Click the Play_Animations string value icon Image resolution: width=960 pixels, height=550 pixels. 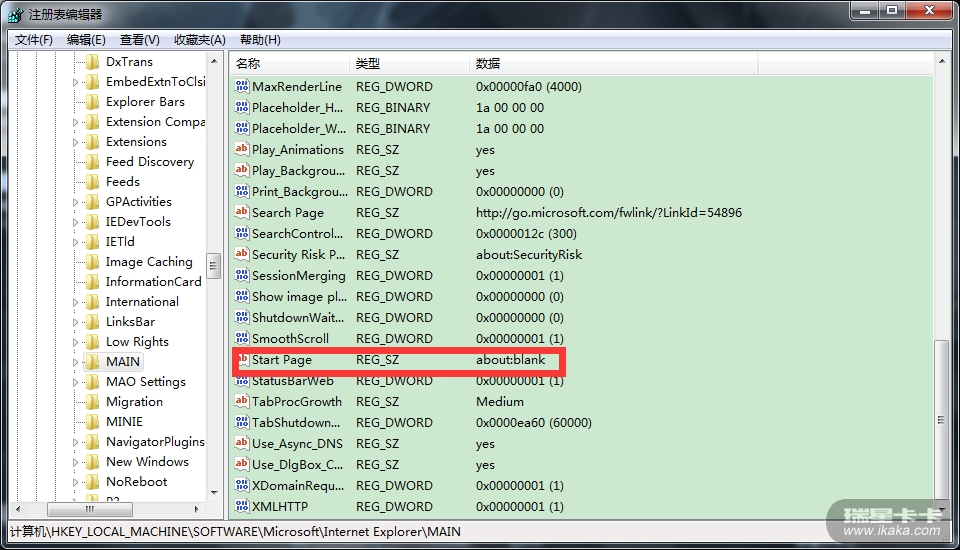tap(242, 149)
